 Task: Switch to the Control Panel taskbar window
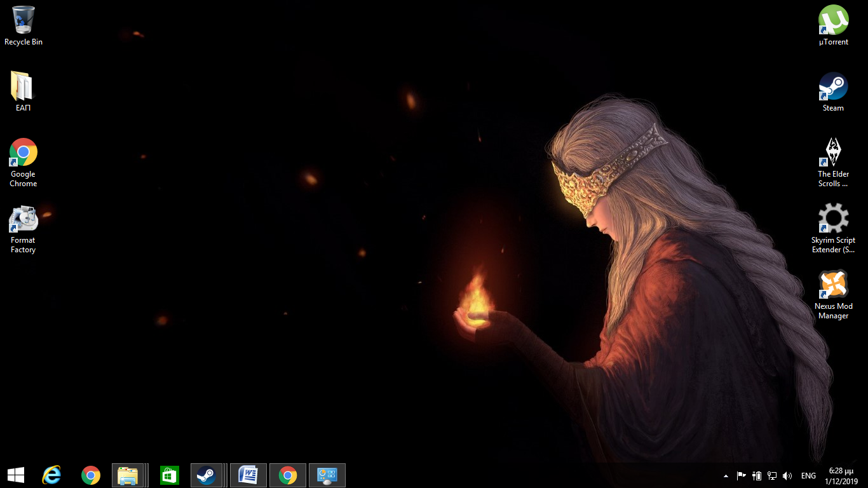[327, 475]
